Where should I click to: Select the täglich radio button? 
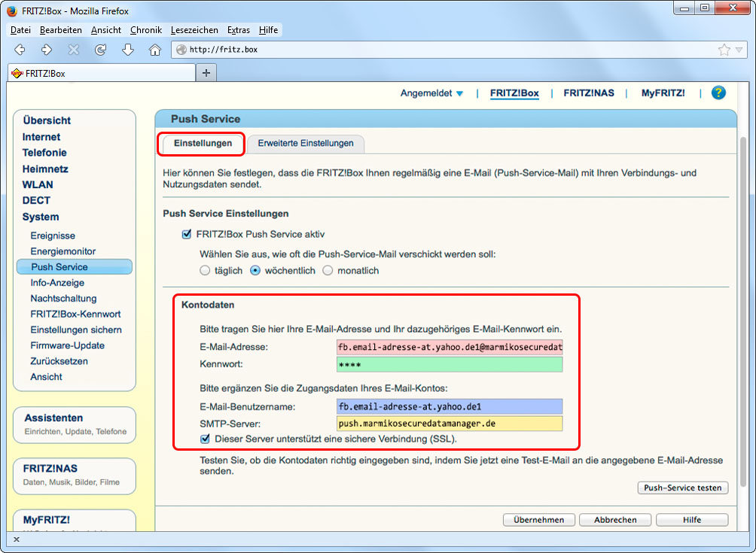coord(205,271)
